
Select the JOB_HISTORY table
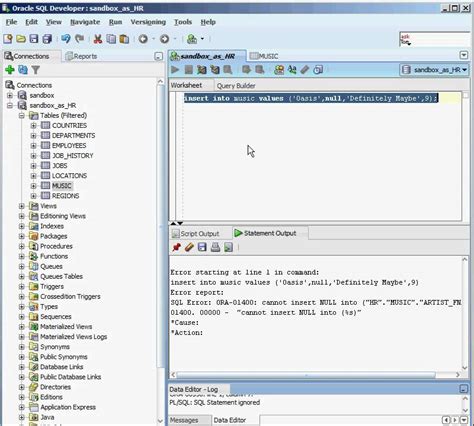(x=73, y=156)
